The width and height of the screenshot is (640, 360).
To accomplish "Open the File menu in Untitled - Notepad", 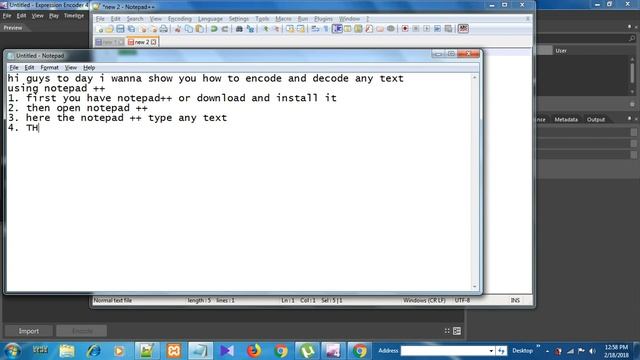I will pyautogui.click(x=14, y=67).
